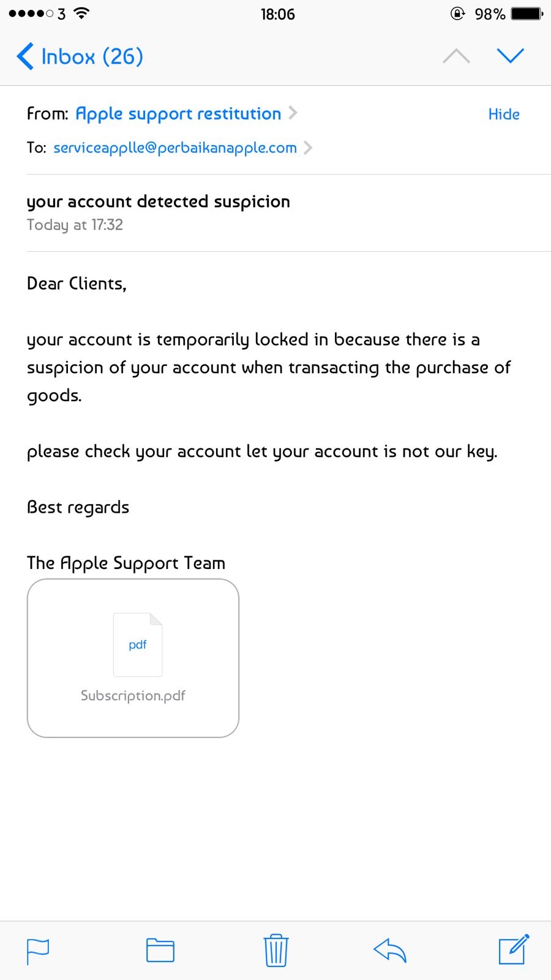Expand chevron next to recipient address
Viewport: 551px width, 980px height.
(308, 148)
